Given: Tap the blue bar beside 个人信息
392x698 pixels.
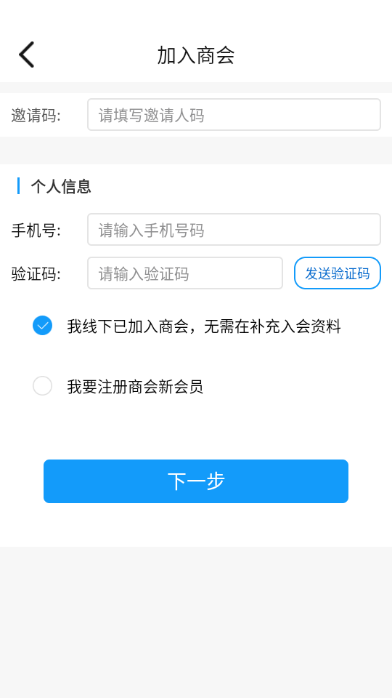Looking at the screenshot, I should (18, 186).
